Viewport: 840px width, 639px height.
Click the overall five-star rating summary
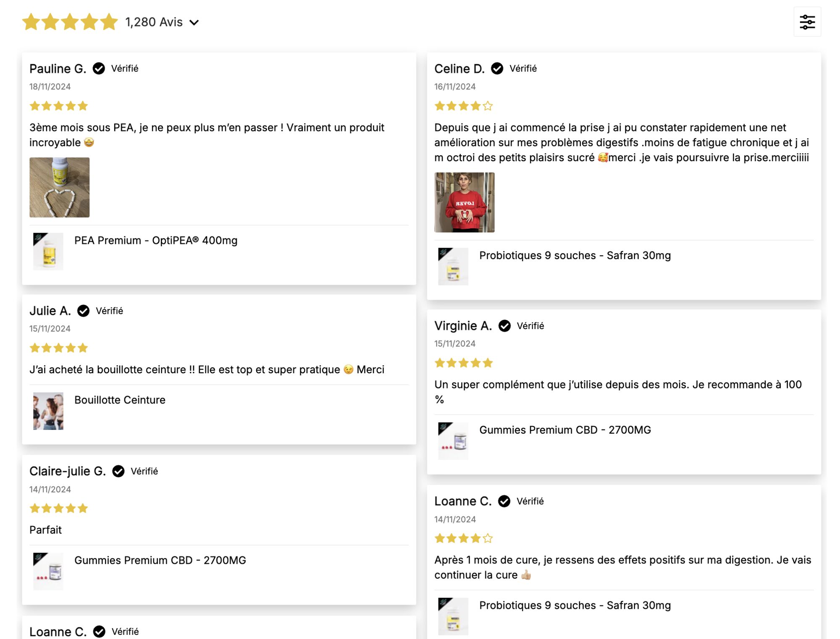pyautogui.click(x=70, y=22)
